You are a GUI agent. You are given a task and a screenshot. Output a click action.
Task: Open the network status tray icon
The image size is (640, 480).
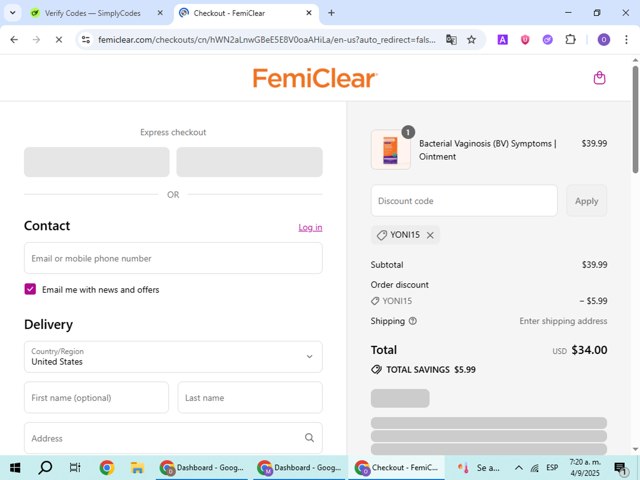pos(535,468)
